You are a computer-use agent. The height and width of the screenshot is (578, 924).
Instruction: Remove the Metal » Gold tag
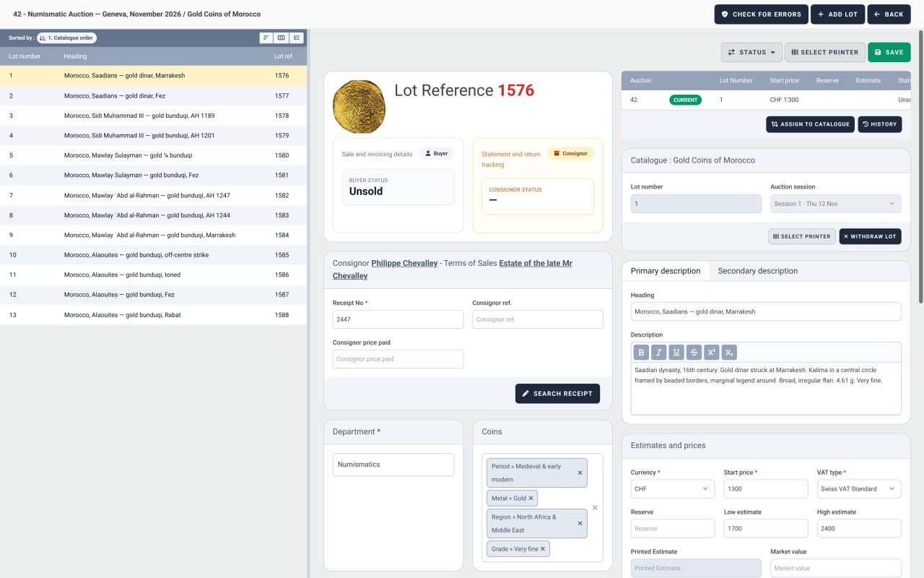coord(531,499)
